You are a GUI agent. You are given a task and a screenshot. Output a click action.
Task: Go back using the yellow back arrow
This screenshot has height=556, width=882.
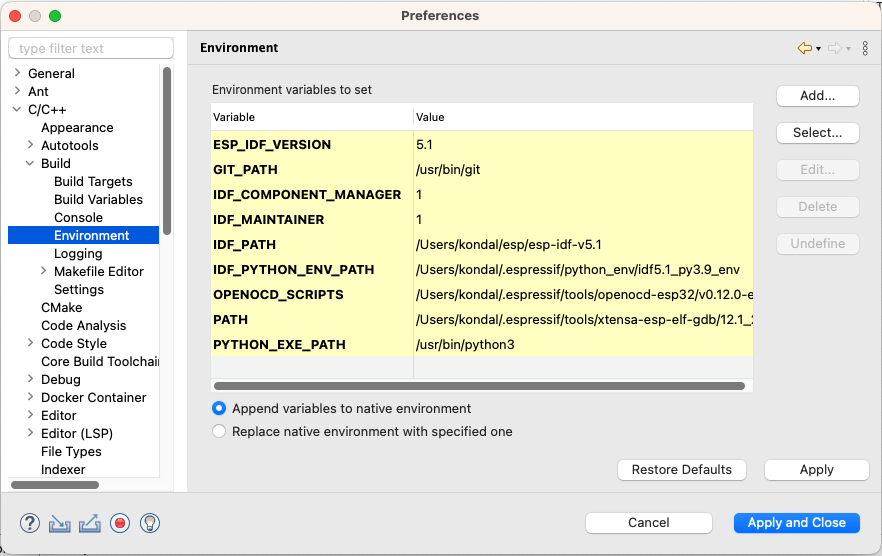pyautogui.click(x=805, y=48)
